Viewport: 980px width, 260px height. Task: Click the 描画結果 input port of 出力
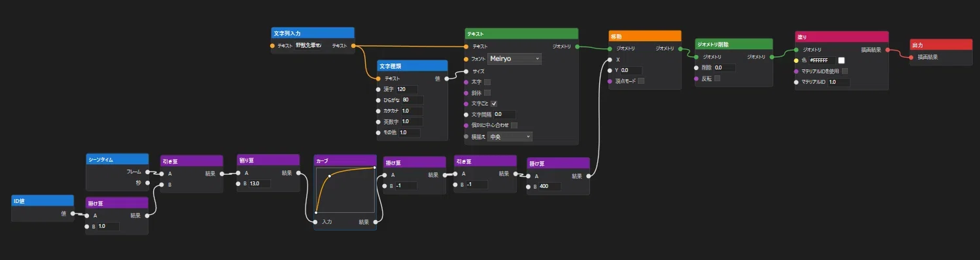click(912, 57)
